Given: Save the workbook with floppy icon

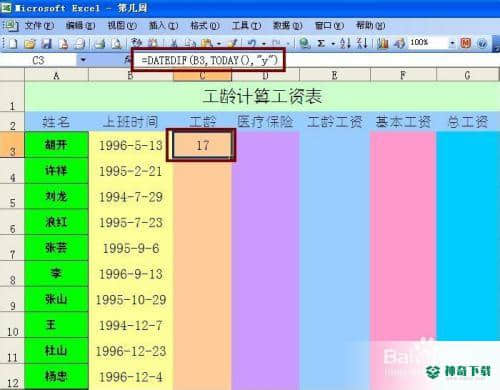Looking at the screenshot, I should click(x=46, y=43).
